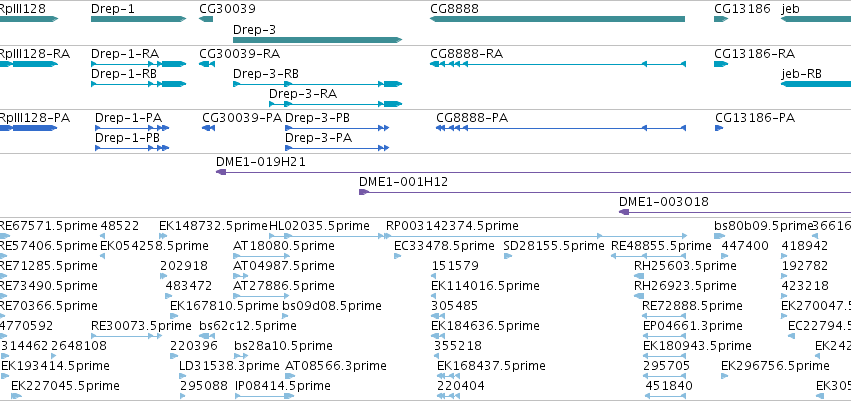851x401 pixels.
Task: Click the CG8888 gene label
Action: 454,9
